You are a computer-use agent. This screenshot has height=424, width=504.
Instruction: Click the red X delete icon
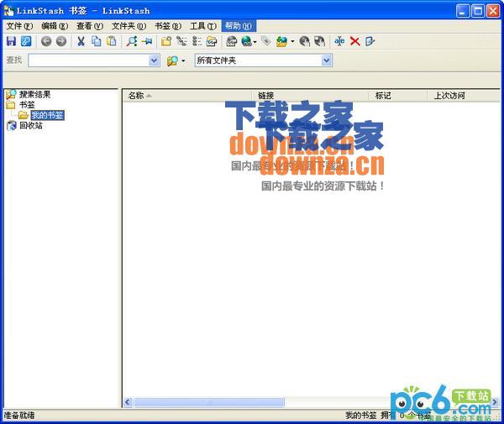tap(354, 41)
